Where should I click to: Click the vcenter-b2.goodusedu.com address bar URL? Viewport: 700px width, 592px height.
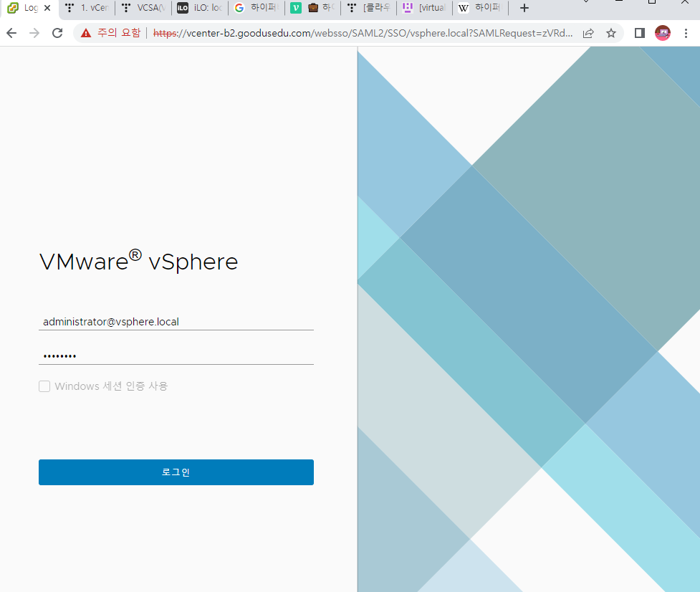363,33
